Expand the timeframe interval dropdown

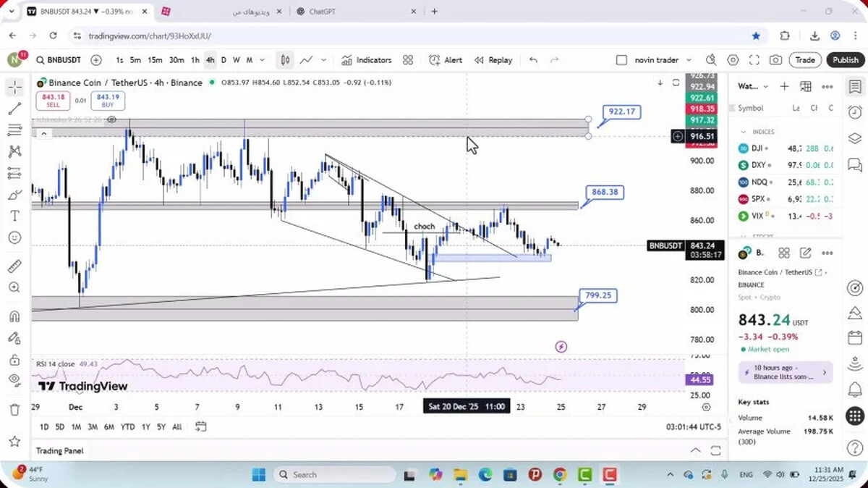(263, 60)
